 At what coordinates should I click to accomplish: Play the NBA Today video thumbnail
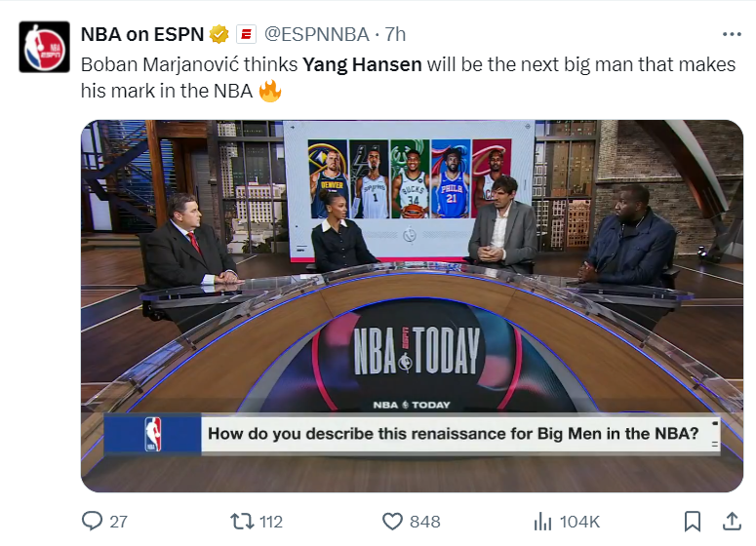point(411,305)
